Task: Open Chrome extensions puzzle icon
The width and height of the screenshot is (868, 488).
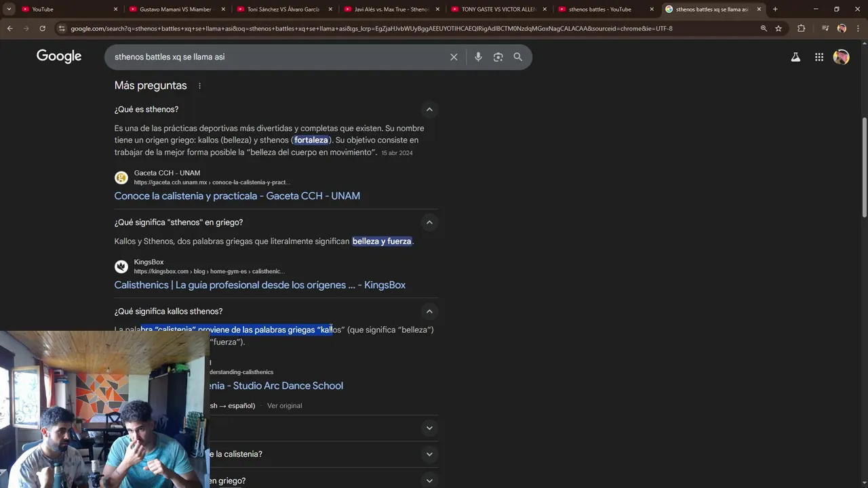Action: pos(801,28)
